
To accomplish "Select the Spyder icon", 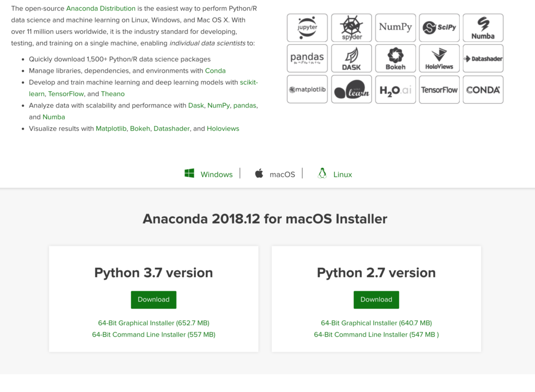I will click(351, 27).
